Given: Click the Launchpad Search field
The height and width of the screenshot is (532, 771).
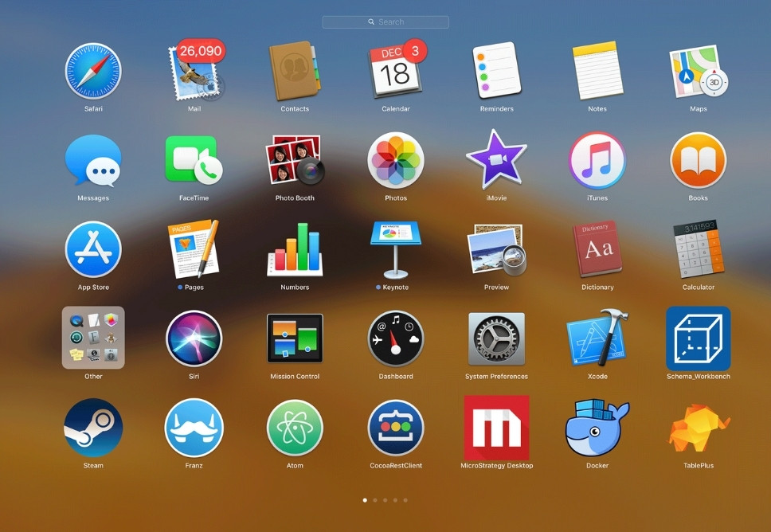Looking at the screenshot, I should [x=385, y=22].
